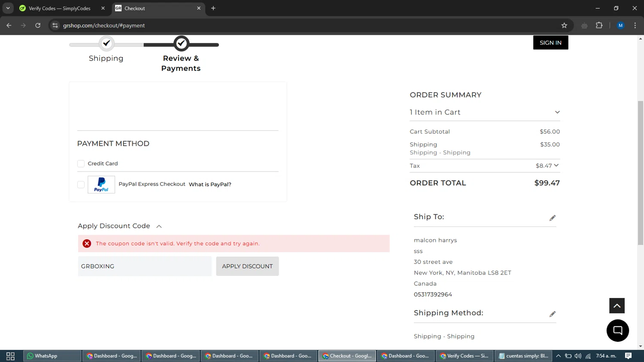
Task: Select the Credit Card payment checkbox
Action: tap(81, 163)
